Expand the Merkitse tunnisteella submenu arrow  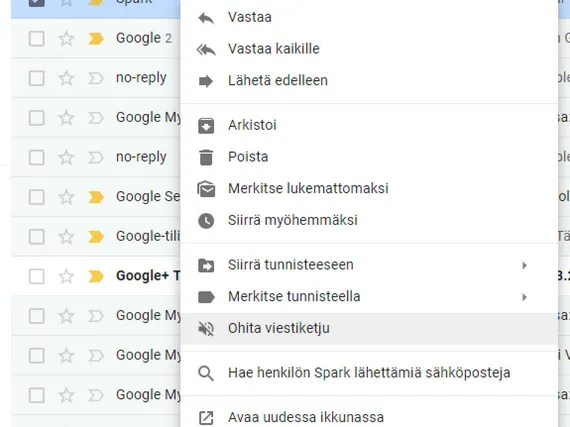tap(524, 297)
